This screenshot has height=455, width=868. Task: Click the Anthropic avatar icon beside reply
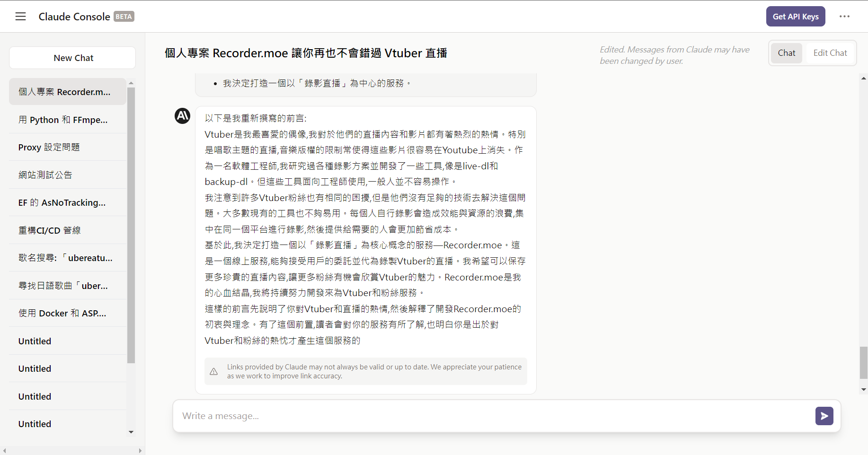pos(183,116)
